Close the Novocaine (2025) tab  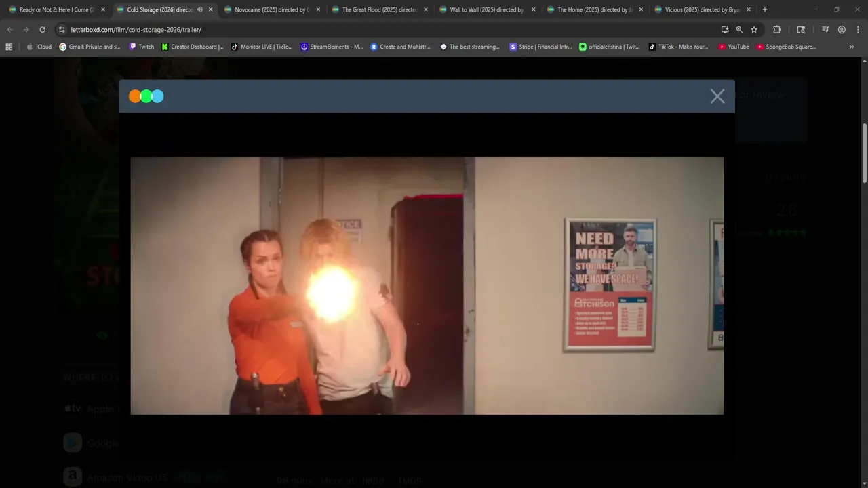(x=318, y=9)
